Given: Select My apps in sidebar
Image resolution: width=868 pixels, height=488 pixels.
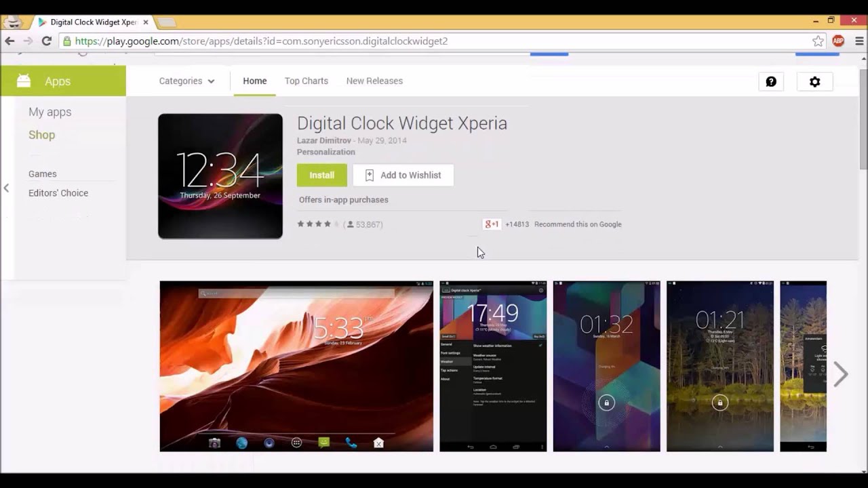Looking at the screenshot, I should click(x=50, y=112).
